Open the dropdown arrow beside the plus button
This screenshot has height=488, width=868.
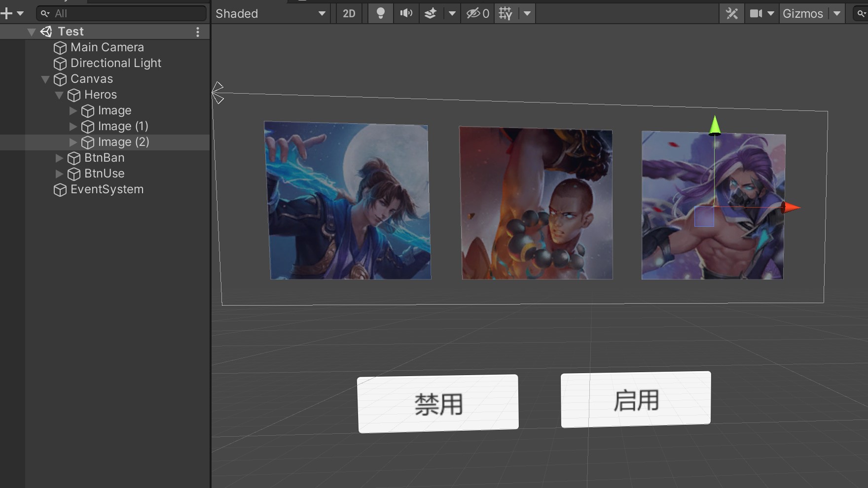(20, 13)
